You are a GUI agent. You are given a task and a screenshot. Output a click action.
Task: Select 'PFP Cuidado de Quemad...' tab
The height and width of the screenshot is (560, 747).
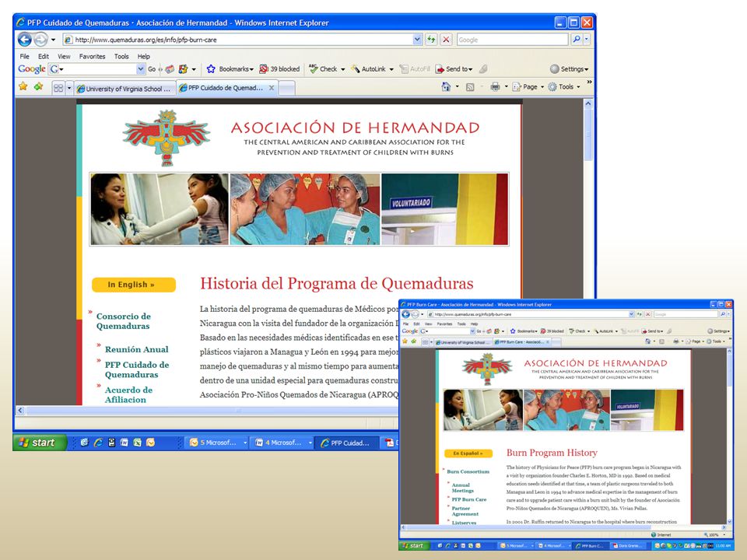pos(222,88)
